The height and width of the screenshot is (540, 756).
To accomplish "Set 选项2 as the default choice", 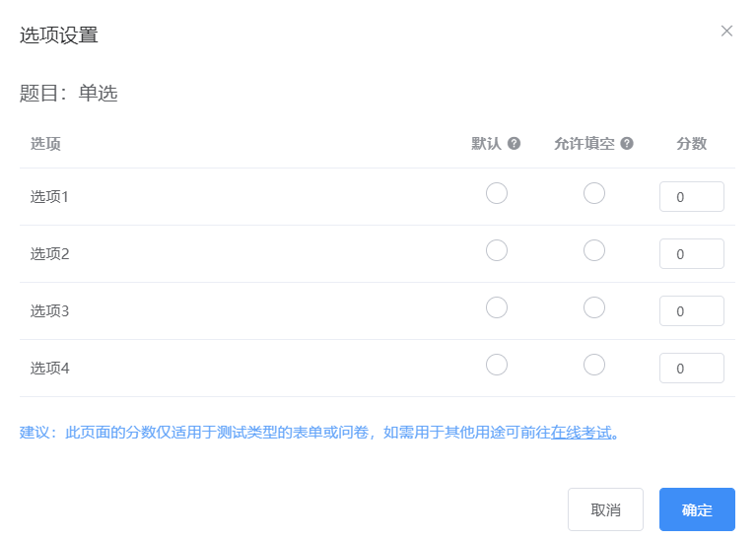I will [x=497, y=250].
